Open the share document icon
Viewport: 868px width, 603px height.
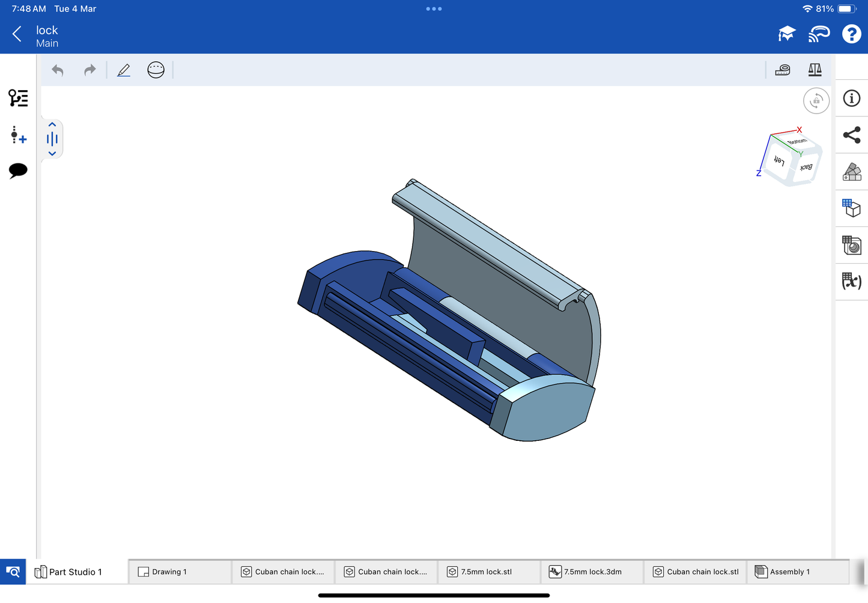coord(851,135)
